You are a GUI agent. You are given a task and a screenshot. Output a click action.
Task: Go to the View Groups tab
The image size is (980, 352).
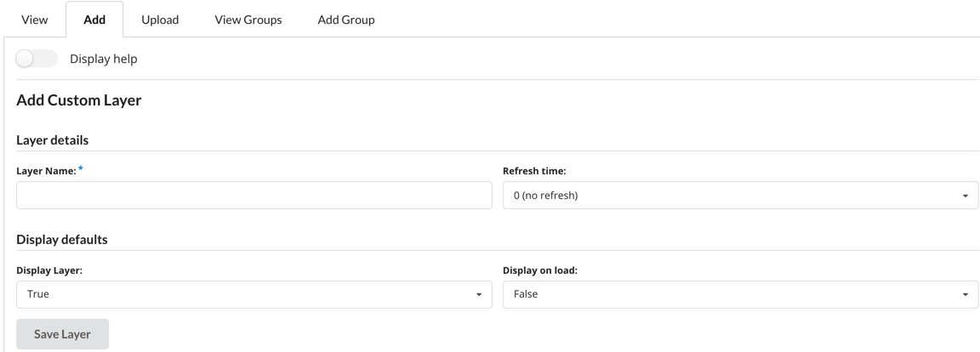pos(248,20)
